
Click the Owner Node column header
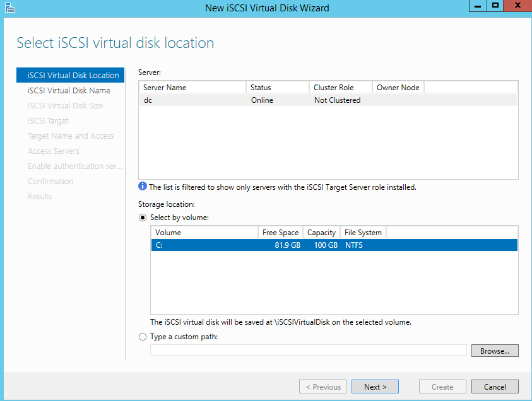point(398,88)
